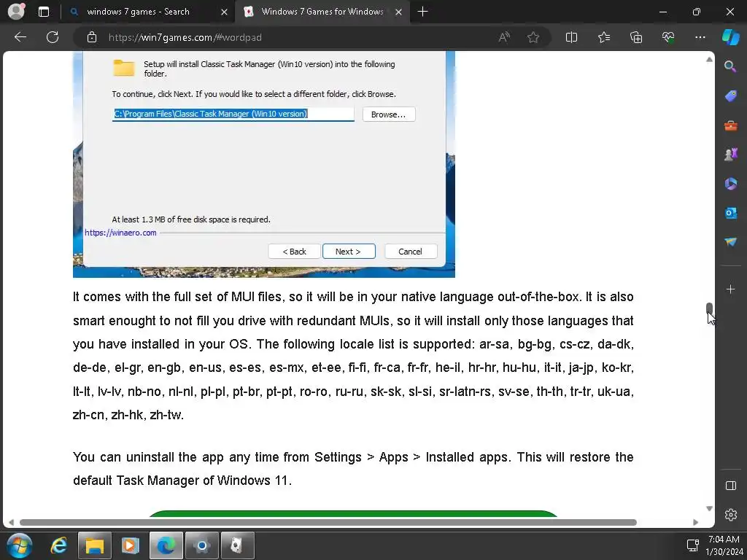Open the tab actions menu icon

[43, 12]
